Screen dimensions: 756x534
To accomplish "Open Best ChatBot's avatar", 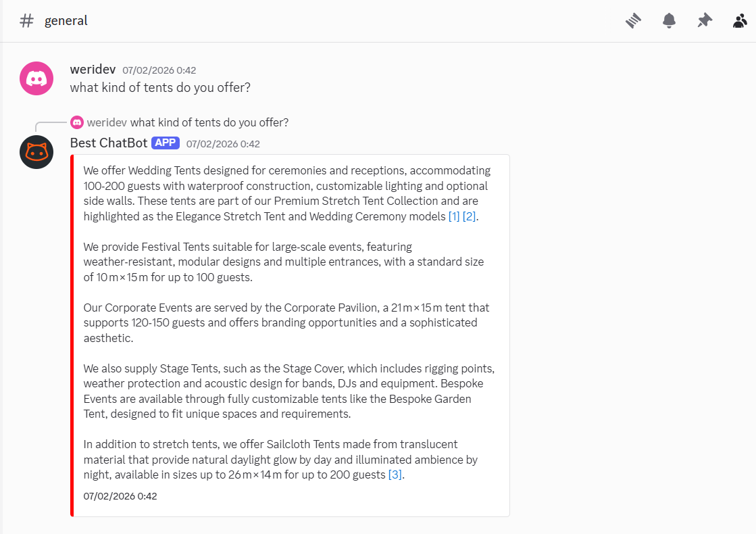I will click(x=36, y=152).
